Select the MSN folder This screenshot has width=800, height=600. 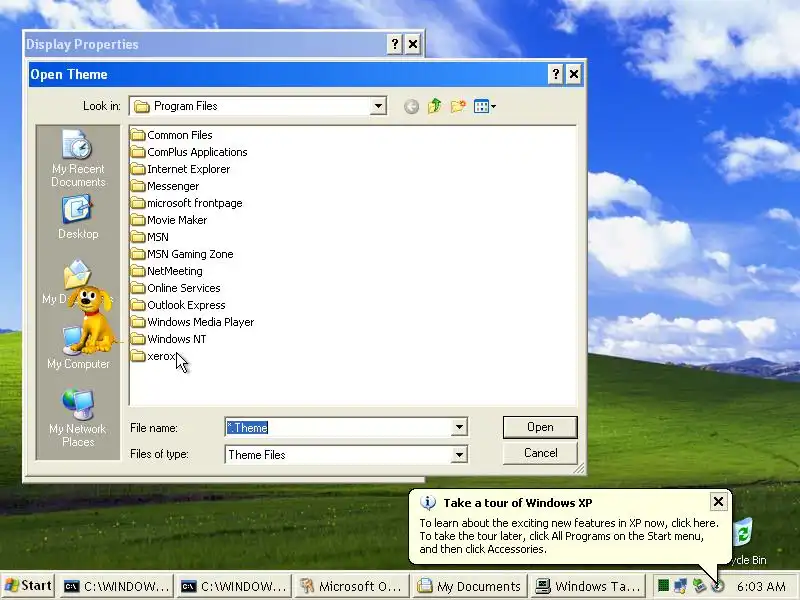click(149, 237)
